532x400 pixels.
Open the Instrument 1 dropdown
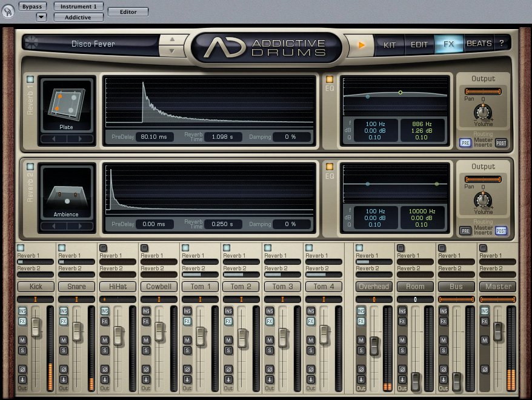[x=78, y=7]
